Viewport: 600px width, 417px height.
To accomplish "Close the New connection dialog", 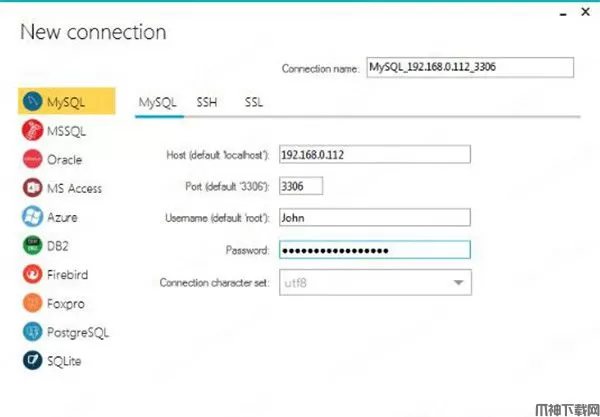I will tap(585, 12).
